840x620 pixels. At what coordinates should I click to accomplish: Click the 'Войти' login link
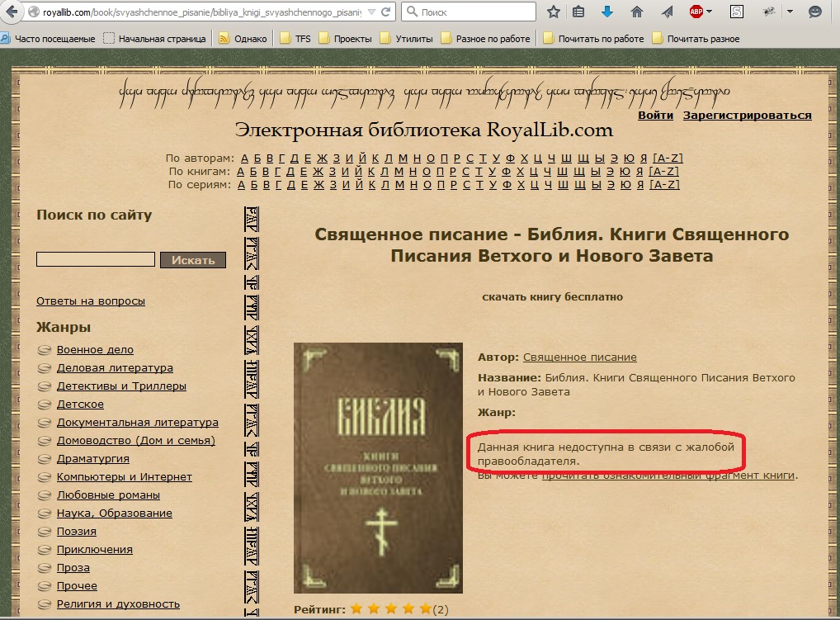coord(655,115)
